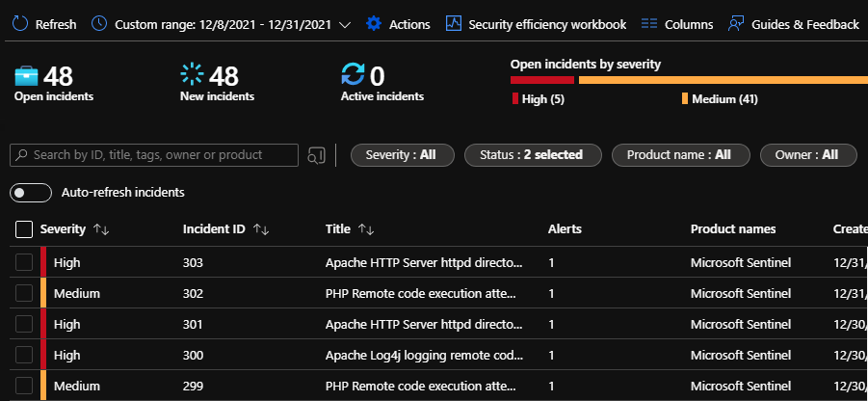
Task: Click the magnifier icon in search box
Action: pos(21,155)
